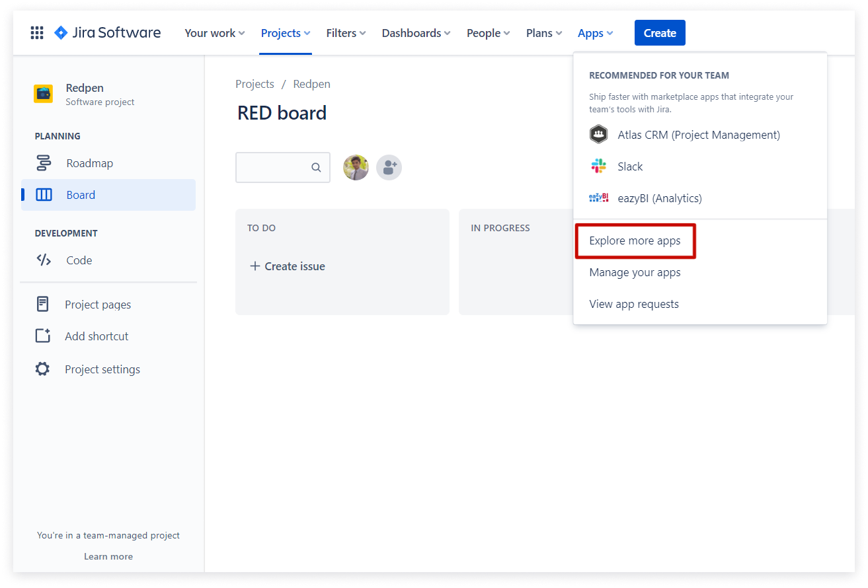This screenshot has height=588, width=868.
Task: Click the RED board title
Action: tap(282, 113)
